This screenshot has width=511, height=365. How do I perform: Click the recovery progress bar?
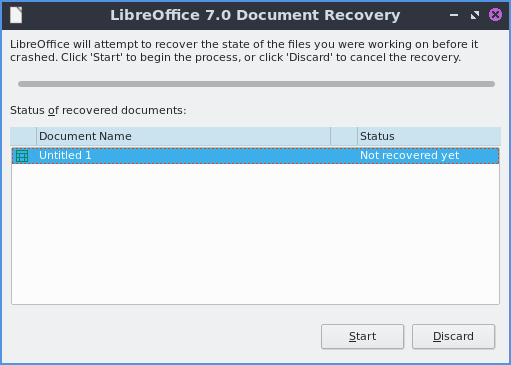pyautogui.click(x=256, y=84)
